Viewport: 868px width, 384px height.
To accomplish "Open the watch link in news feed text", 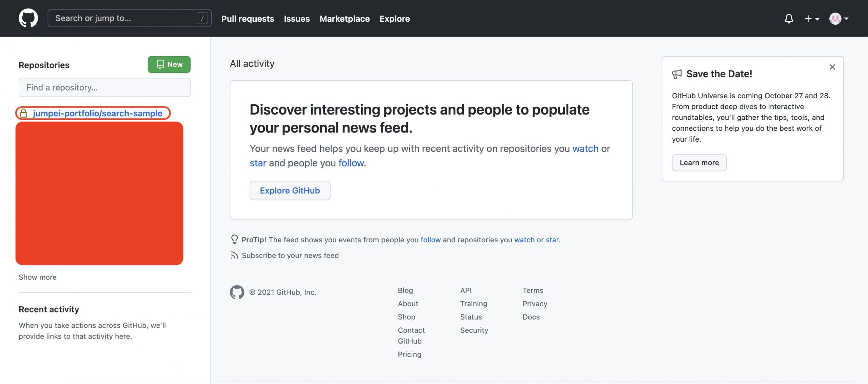I will coord(585,148).
